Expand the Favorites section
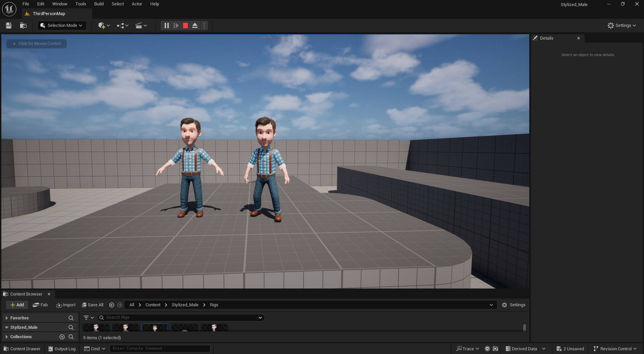 click(6, 318)
